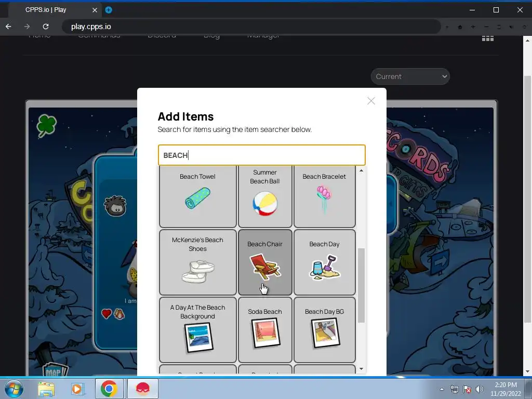Pick the Beach Bracelet item
Image resolution: width=532 pixels, height=399 pixels.
(x=324, y=196)
